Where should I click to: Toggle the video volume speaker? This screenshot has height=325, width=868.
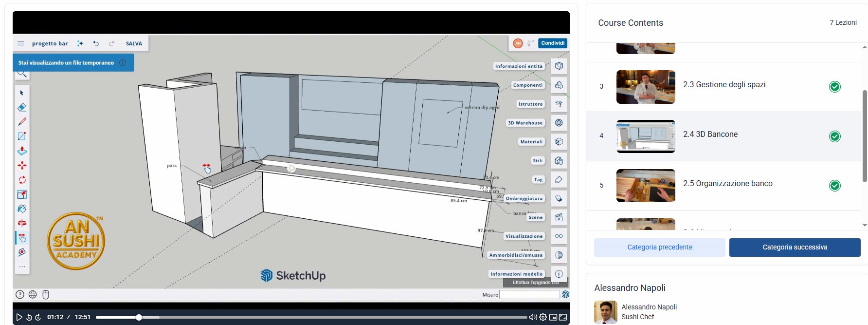(533, 317)
